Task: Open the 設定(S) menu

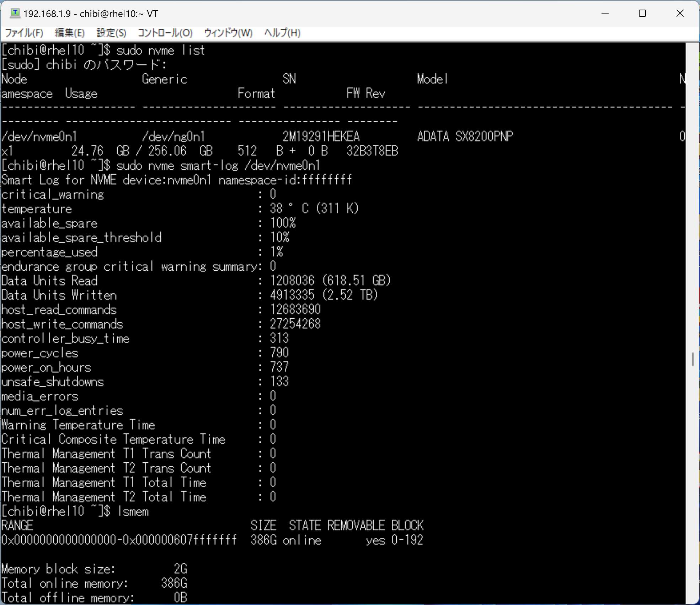Action: click(x=111, y=33)
